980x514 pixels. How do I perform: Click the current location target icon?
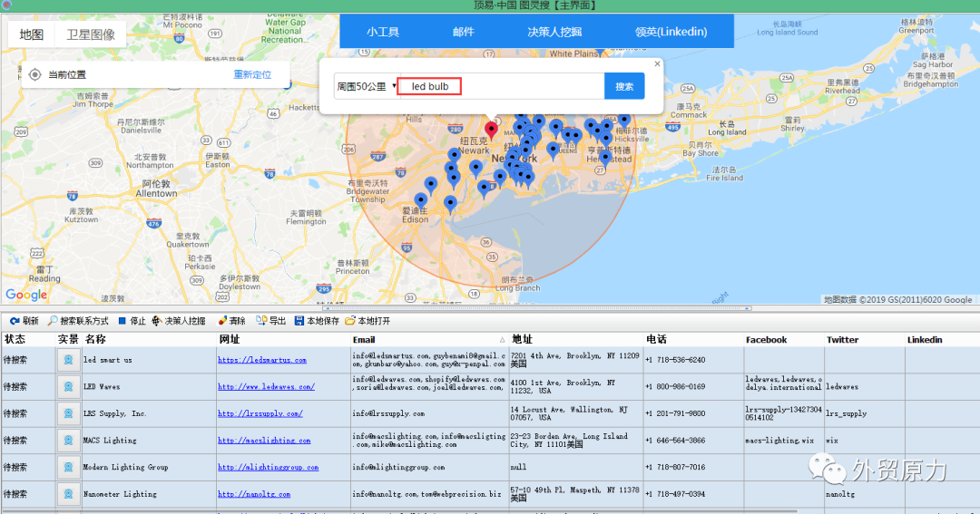point(34,74)
